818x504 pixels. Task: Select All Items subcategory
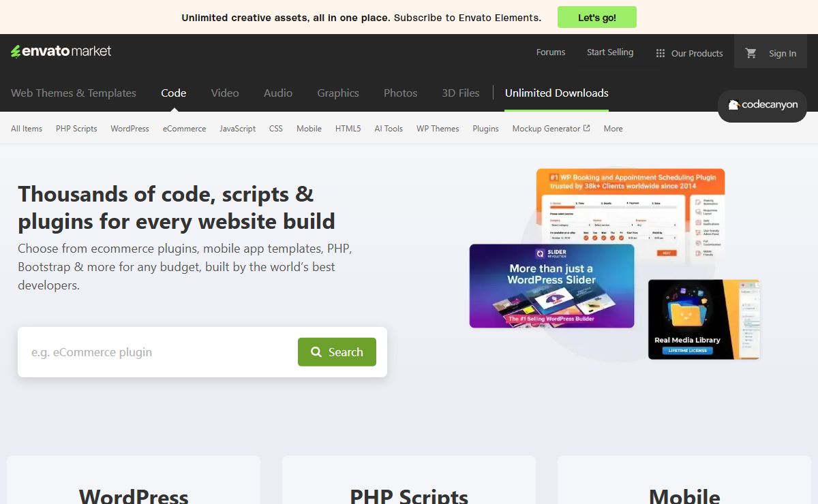[27, 129]
